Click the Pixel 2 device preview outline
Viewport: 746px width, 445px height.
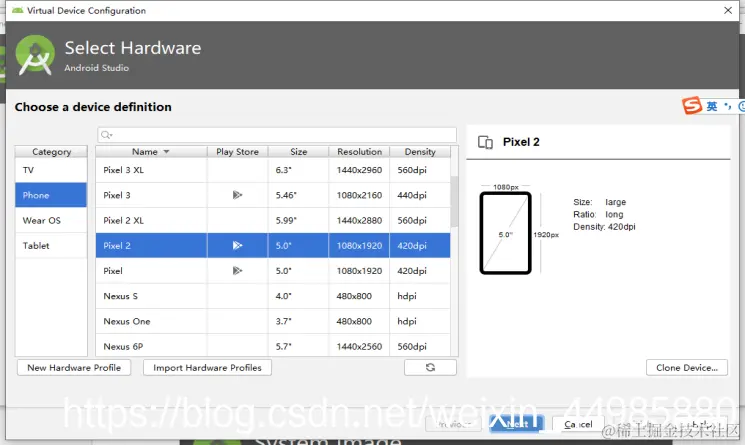505,233
